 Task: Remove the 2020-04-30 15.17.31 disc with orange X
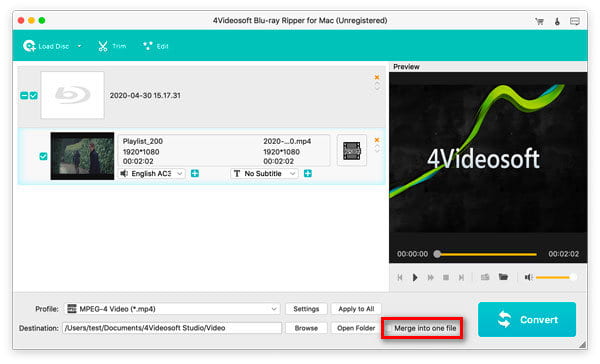pos(377,77)
